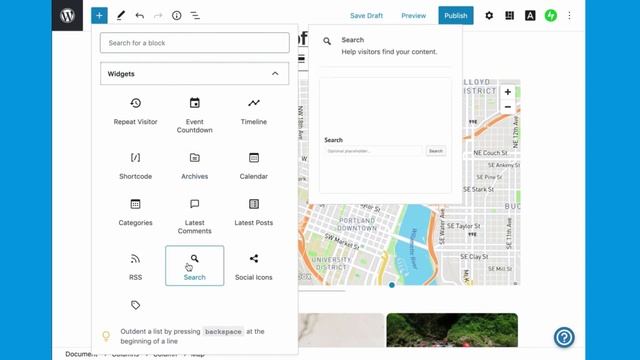Select the pencil Tools icon

coord(121,16)
